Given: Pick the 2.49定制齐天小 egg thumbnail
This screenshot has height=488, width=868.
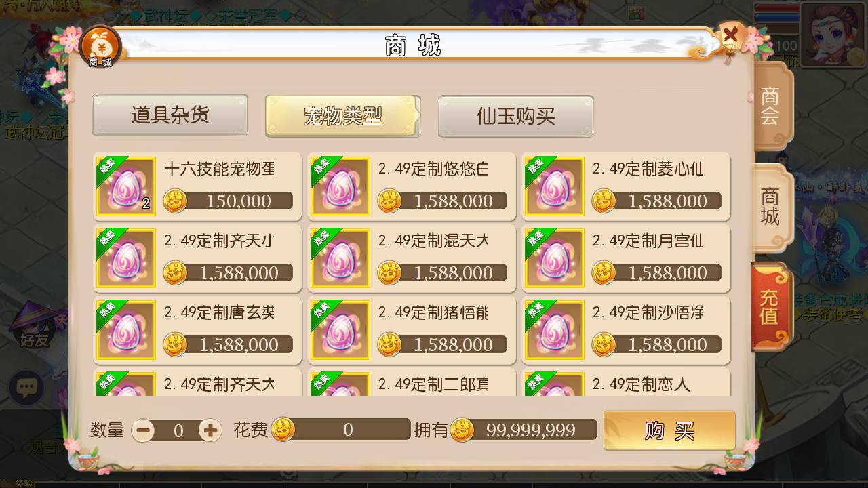Looking at the screenshot, I should coord(126,258).
